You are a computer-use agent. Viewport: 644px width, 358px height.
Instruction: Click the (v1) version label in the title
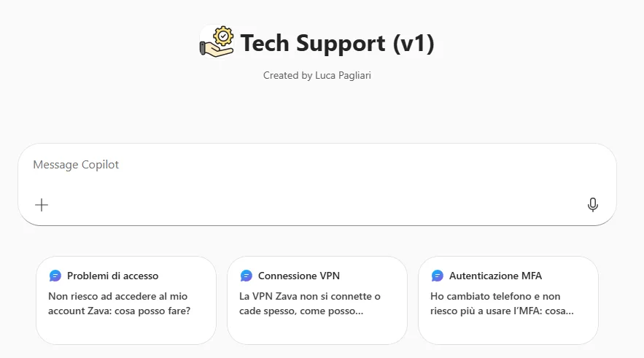tap(414, 44)
